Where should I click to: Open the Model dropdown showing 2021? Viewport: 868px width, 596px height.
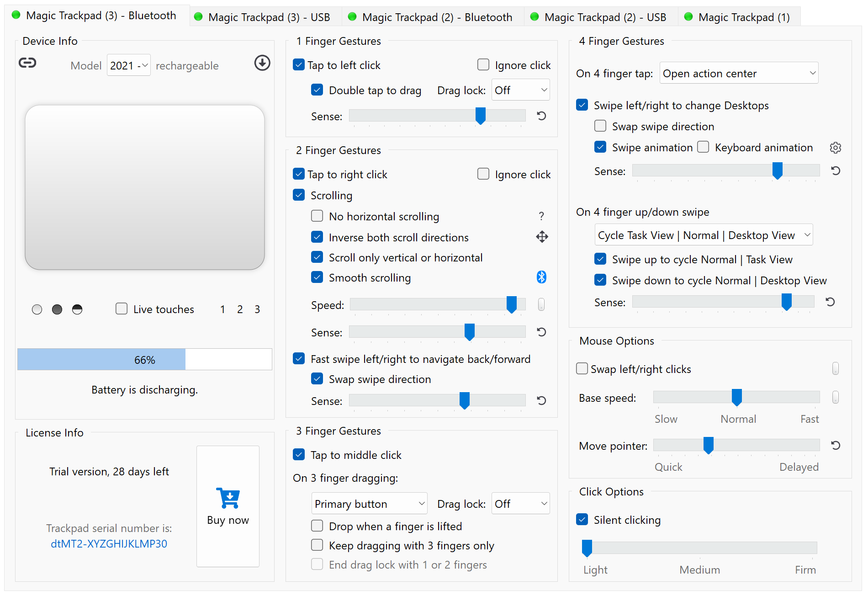[128, 65]
